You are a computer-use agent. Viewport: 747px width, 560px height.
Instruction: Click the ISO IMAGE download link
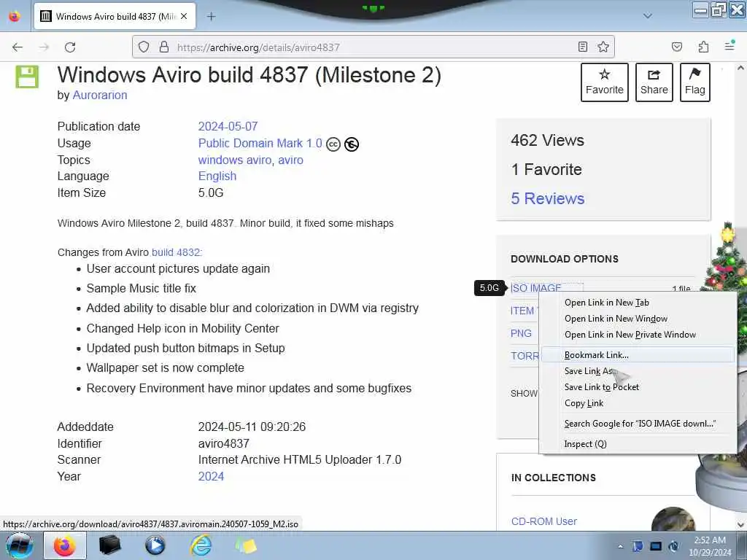(536, 288)
